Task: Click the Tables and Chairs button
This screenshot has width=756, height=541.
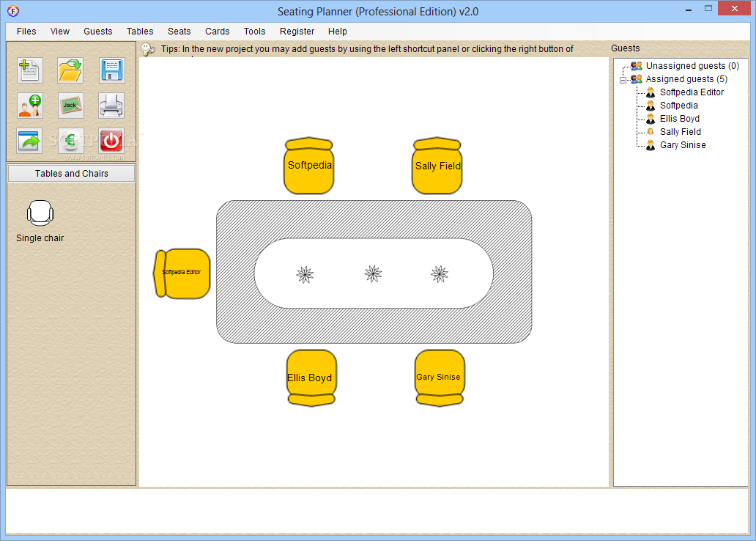Action: click(71, 174)
